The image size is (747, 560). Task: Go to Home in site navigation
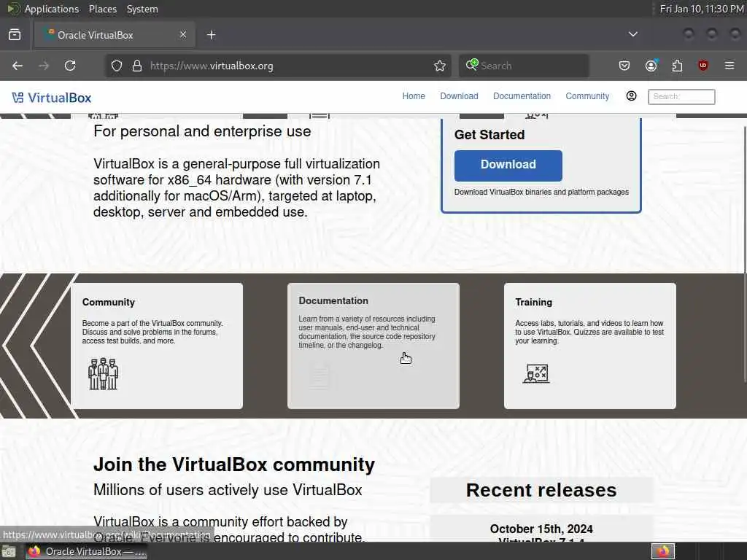pyautogui.click(x=414, y=96)
